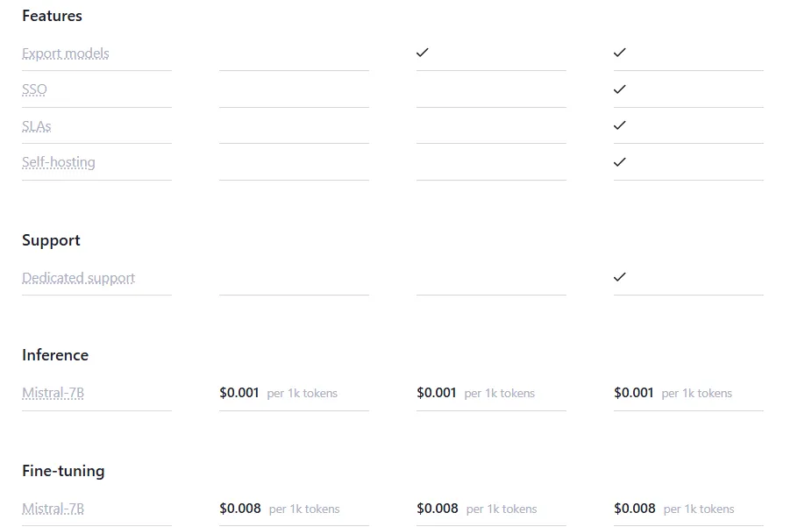The width and height of the screenshot is (812, 527).
Task: Click the Features section heading
Action: point(52,16)
